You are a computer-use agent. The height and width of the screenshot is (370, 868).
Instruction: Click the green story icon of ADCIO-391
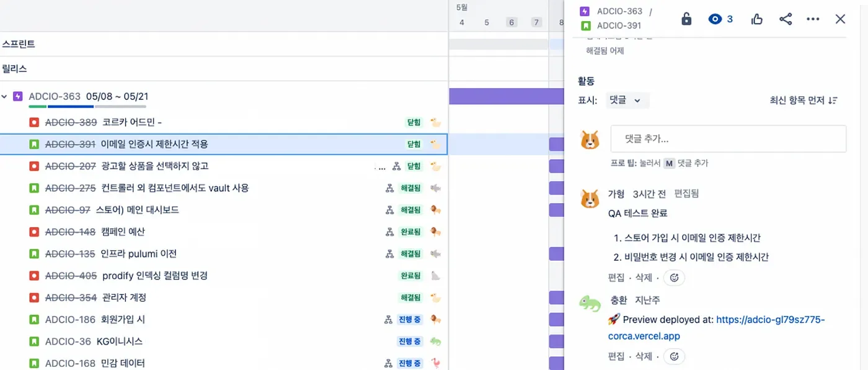[x=34, y=144]
